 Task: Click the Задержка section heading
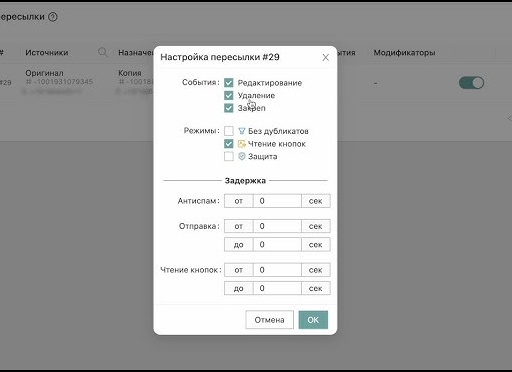pos(245,181)
